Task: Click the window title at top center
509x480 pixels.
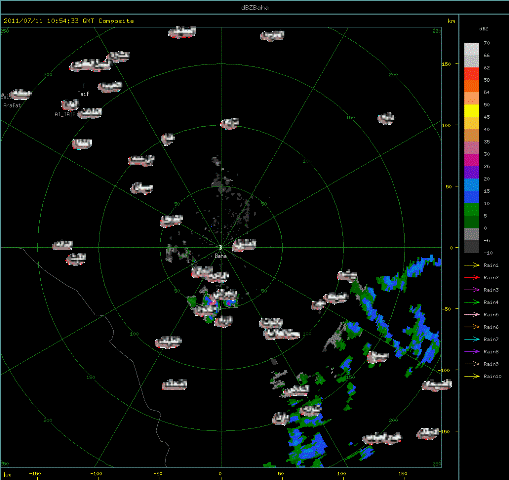Action: tap(255, 7)
